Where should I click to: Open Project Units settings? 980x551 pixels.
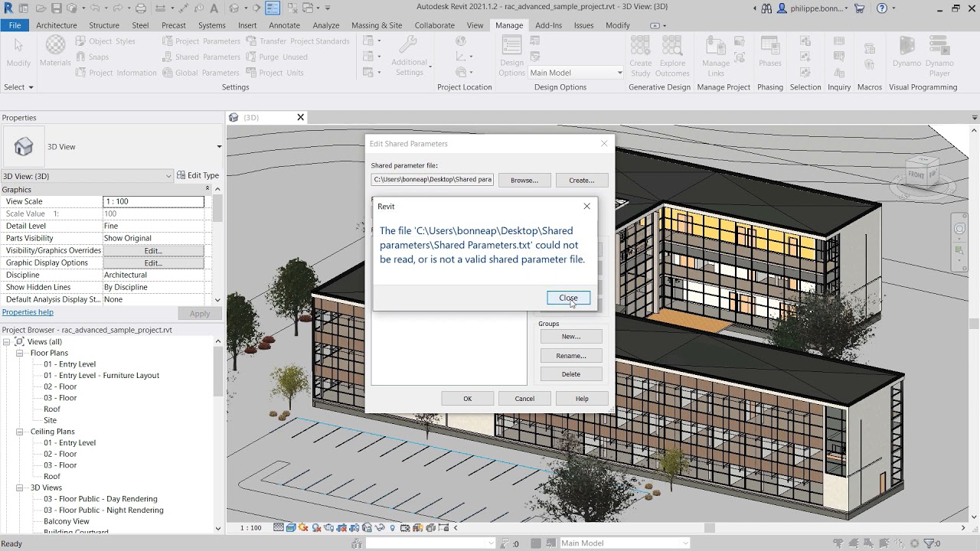point(275,73)
